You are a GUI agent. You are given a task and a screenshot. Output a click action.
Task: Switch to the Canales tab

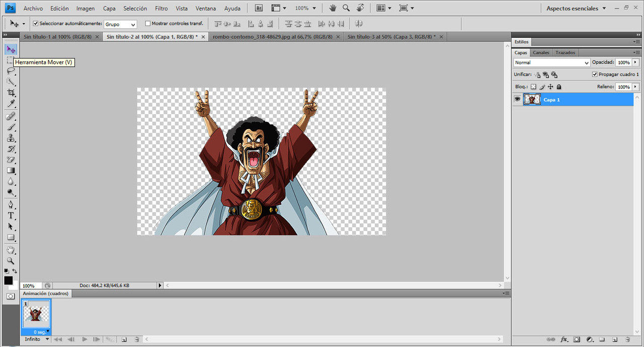pos(541,52)
